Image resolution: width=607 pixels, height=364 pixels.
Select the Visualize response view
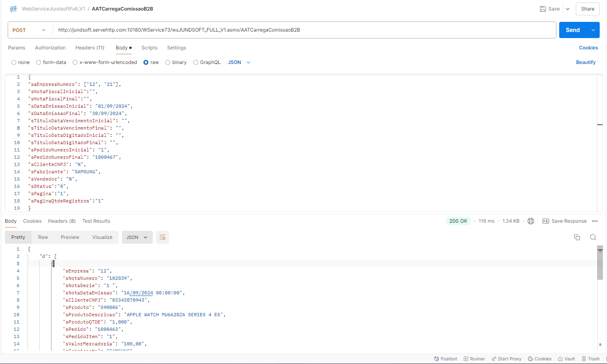pos(102,237)
